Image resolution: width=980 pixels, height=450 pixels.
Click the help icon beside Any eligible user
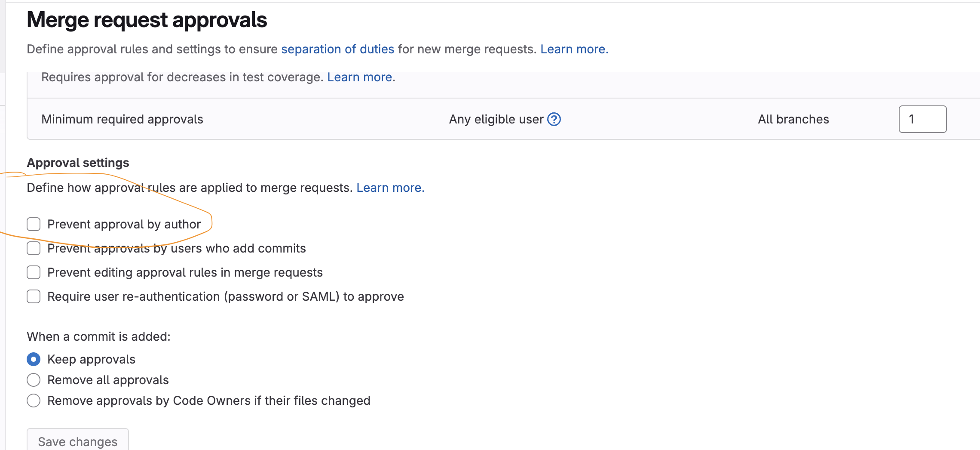[554, 119]
